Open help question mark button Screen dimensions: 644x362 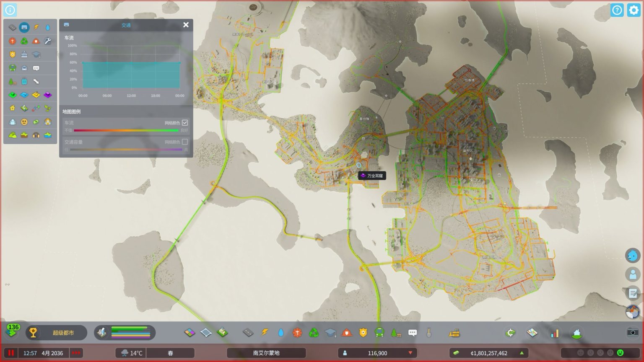617,10
